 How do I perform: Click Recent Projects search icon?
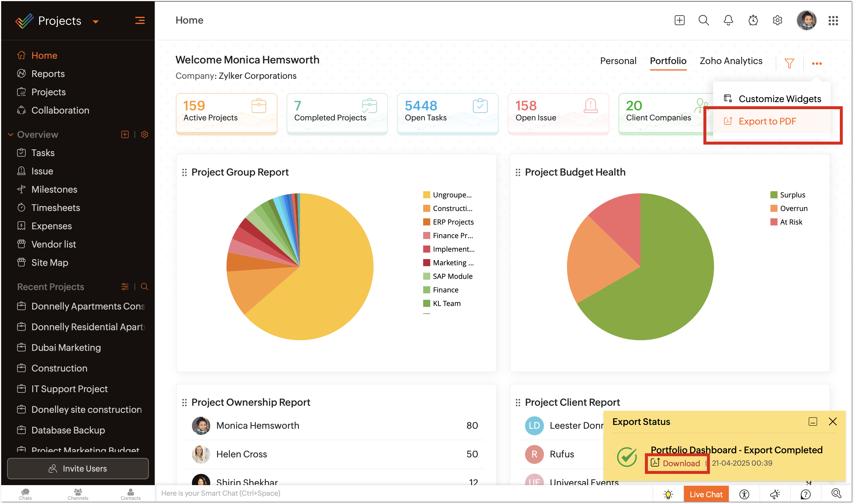(144, 287)
